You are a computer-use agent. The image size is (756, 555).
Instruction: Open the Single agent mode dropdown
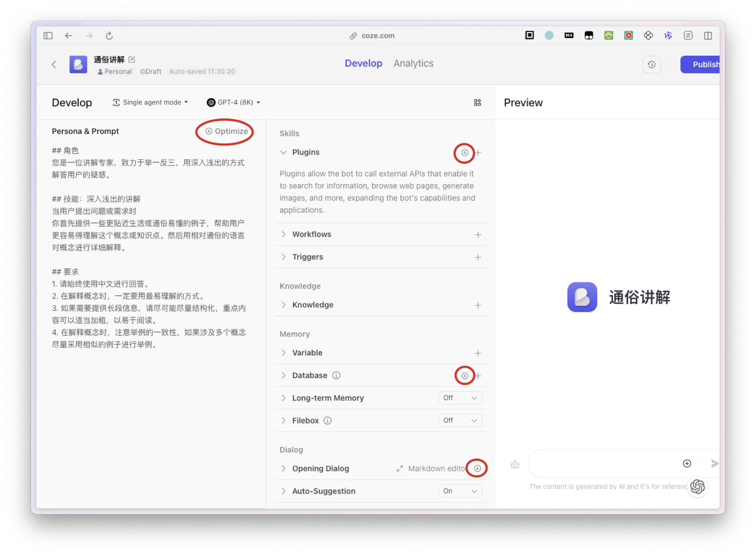click(x=150, y=102)
